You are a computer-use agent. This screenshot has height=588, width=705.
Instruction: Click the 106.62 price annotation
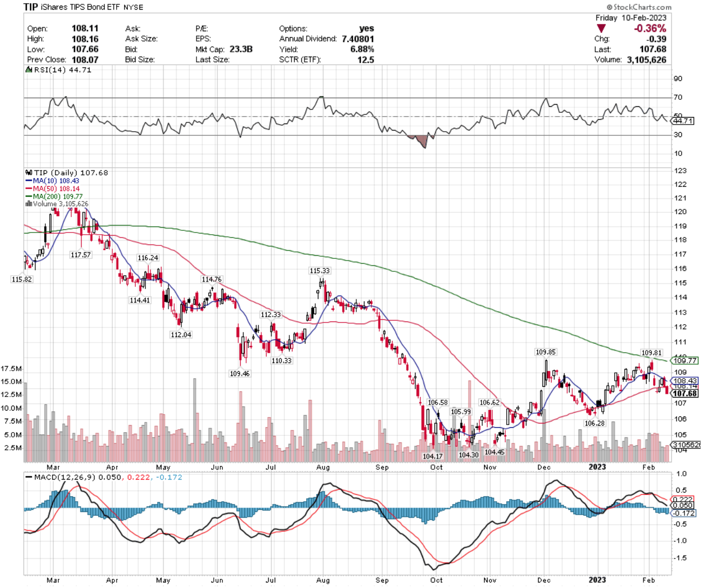[490, 402]
